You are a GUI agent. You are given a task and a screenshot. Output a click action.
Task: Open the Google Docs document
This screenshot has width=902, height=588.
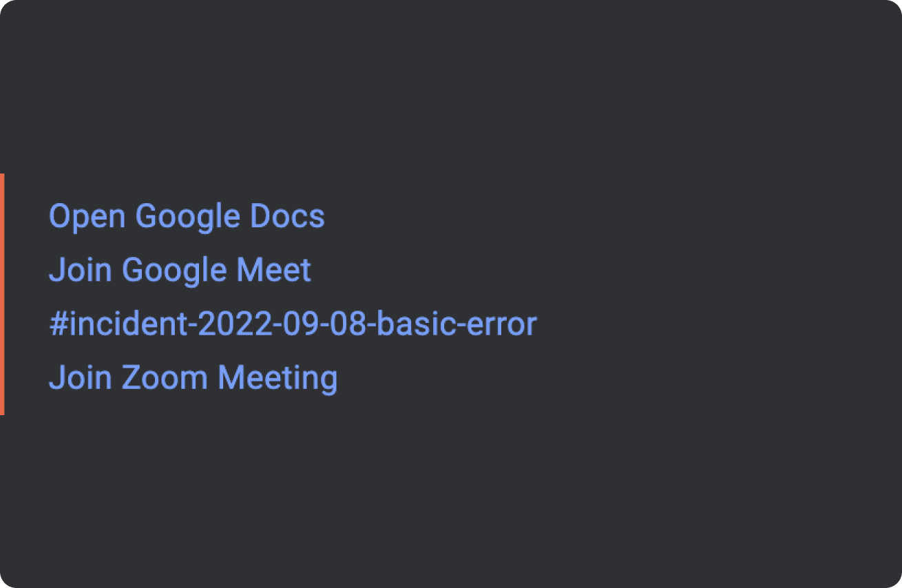tap(187, 217)
